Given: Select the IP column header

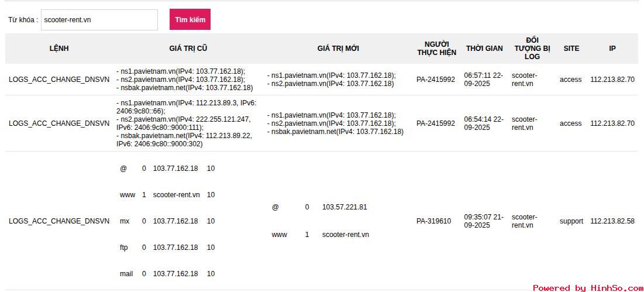Looking at the screenshot, I should (612, 49).
